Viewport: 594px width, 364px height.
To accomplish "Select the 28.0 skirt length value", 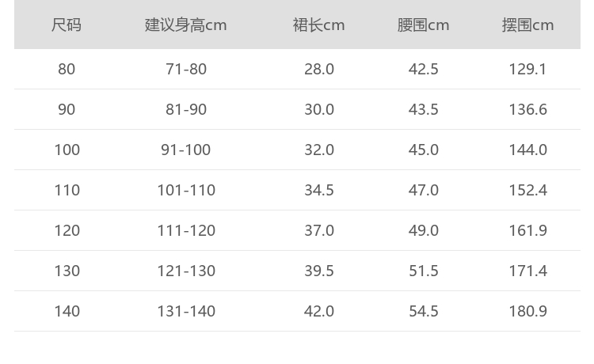I will tap(319, 69).
